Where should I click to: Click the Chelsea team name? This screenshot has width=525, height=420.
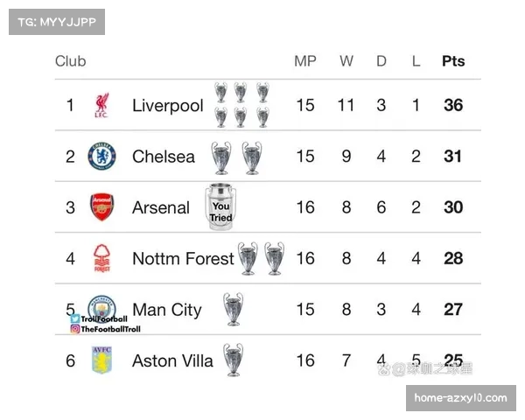164,157
